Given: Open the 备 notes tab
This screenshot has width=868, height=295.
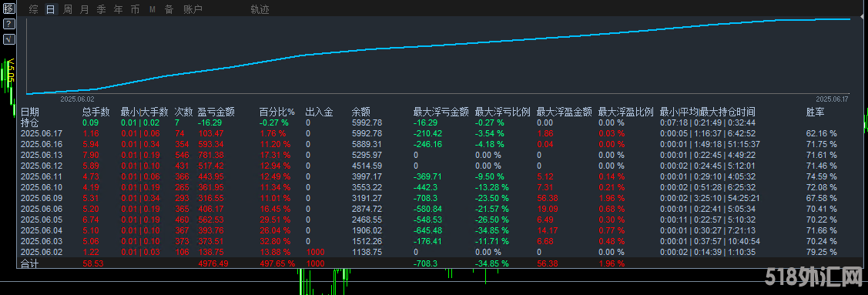Looking at the screenshot, I should click(x=169, y=9).
